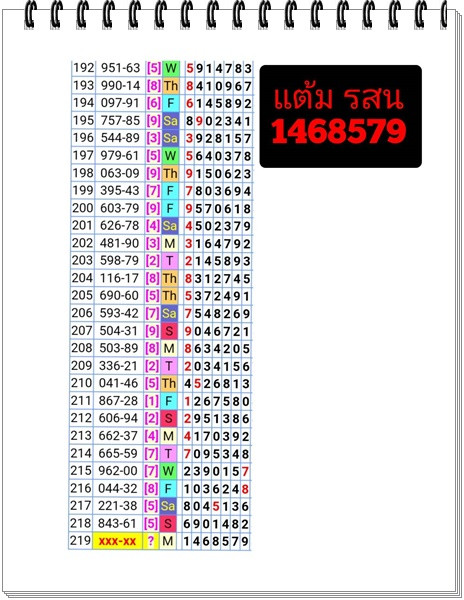This screenshot has width=464, height=600.
Task: Click the bracketed [1] in row 211
Action: tap(151, 401)
